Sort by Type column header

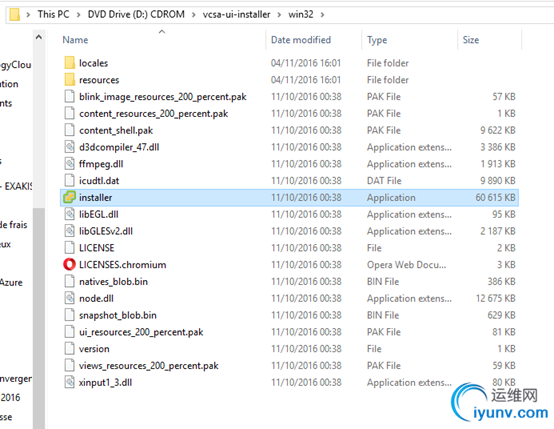377,40
